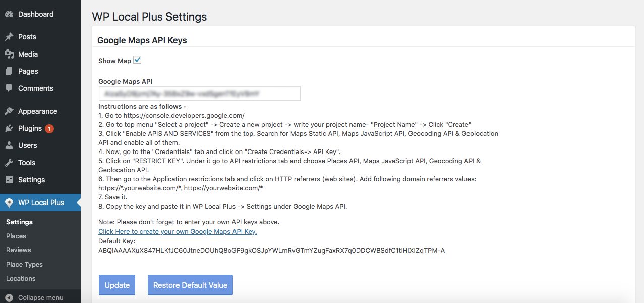This screenshot has width=644, height=303.
Task: Select the Place Types submenu item
Action: point(24,264)
